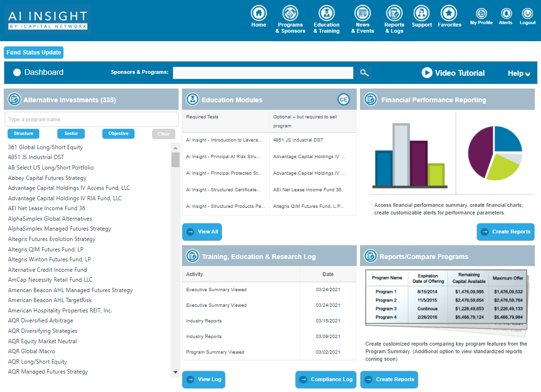Click Create Reports under Financial Performance
Image resolution: width=541 pixels, height=392 pixels.
coord(505,232)
